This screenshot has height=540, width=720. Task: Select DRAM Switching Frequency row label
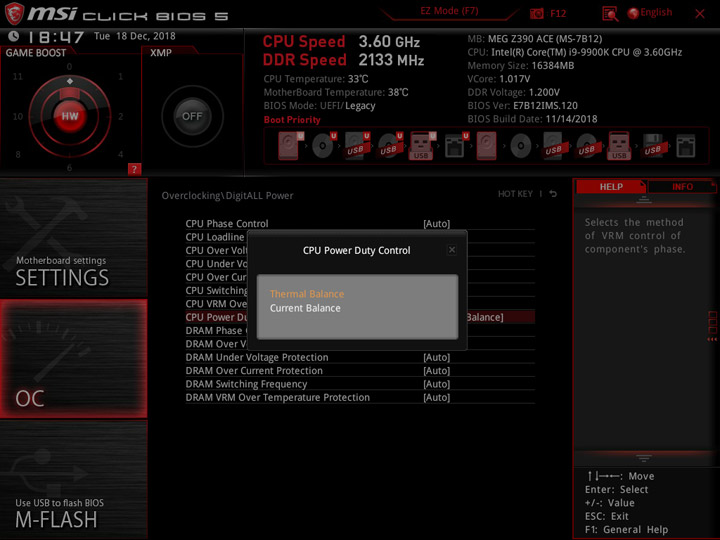click(246, 384)
